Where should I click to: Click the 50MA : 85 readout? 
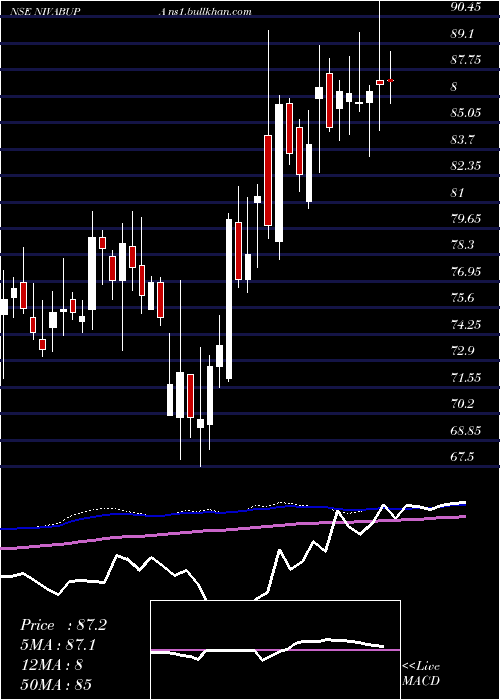[56, 684]
